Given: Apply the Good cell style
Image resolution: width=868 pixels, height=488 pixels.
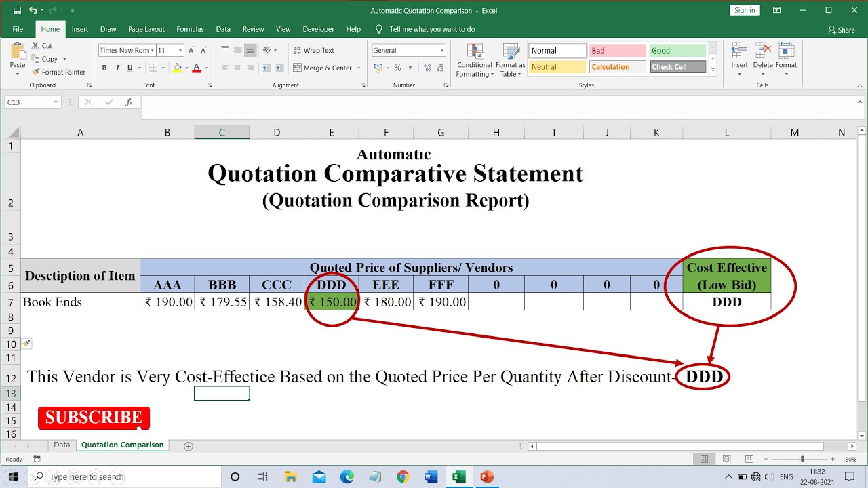Looking at the screenshot, I should pos(677,51).
